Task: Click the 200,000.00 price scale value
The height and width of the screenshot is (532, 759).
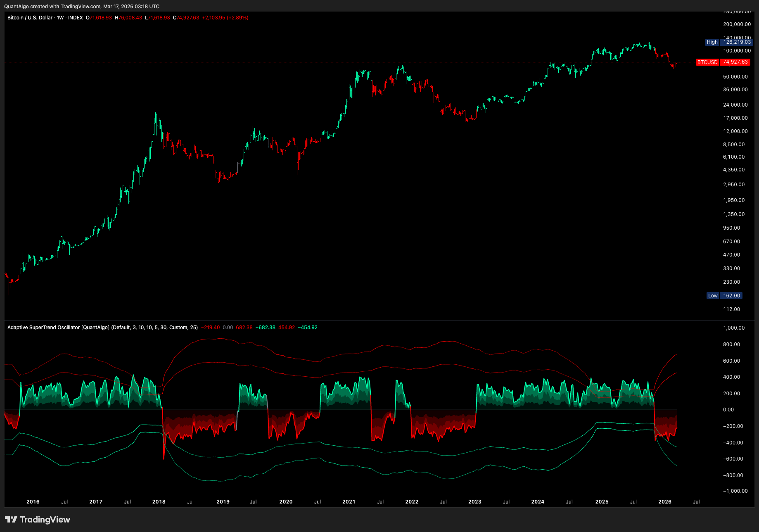Action: tap(737, 24)
